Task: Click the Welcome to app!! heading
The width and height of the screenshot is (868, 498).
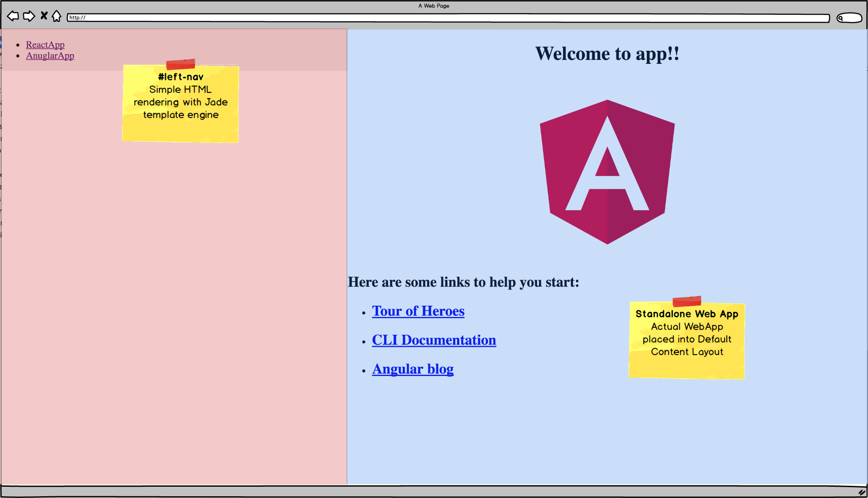Action: pyautogui.click(x=607, y=54)
